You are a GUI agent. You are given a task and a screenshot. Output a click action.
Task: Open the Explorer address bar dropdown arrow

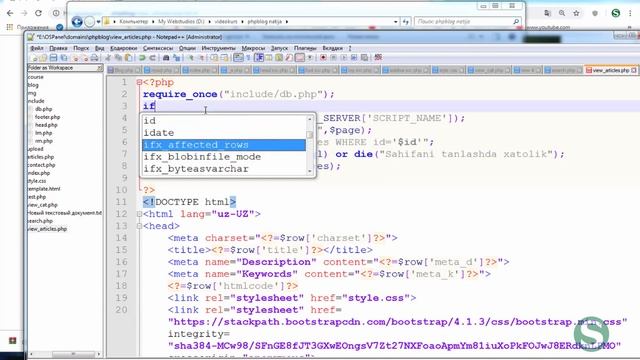(396, 21)
